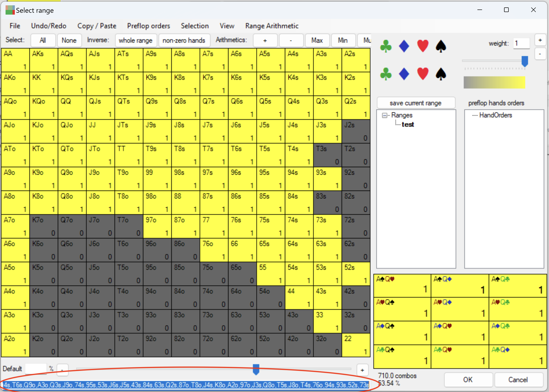The image size is (549, 392).
Task: Open the View menu
Action: [227, 26]
